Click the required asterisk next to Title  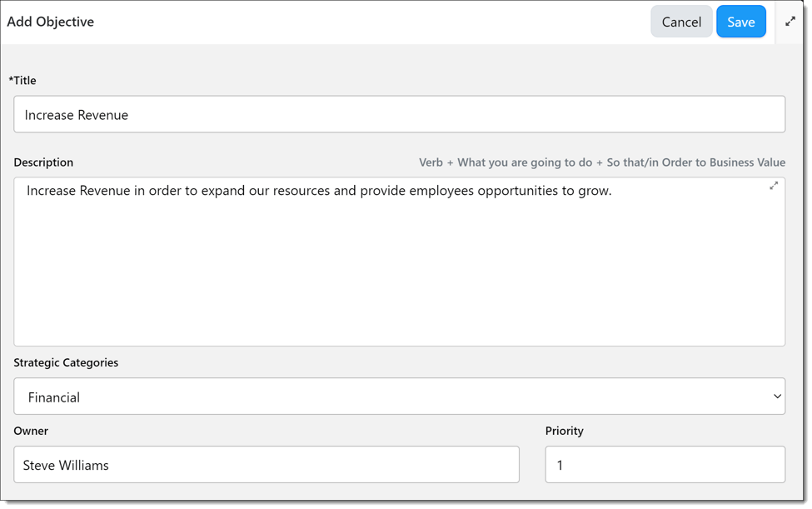point(11,79)
